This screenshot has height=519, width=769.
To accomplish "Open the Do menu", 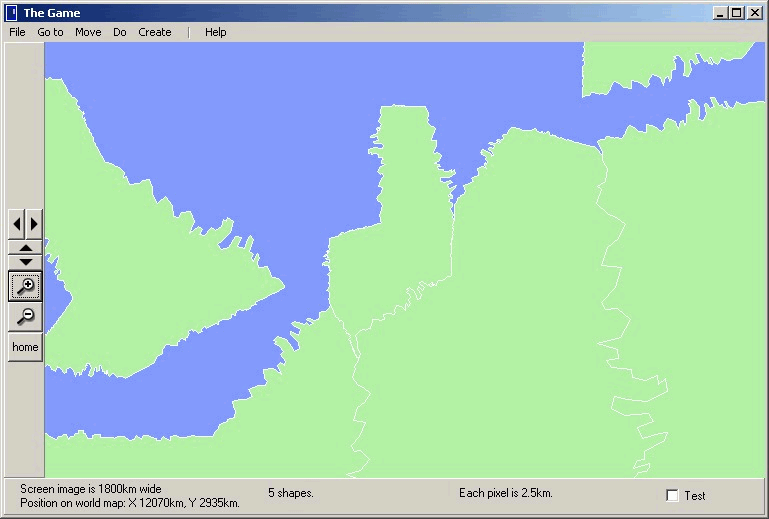I will [x=120, y=32].
